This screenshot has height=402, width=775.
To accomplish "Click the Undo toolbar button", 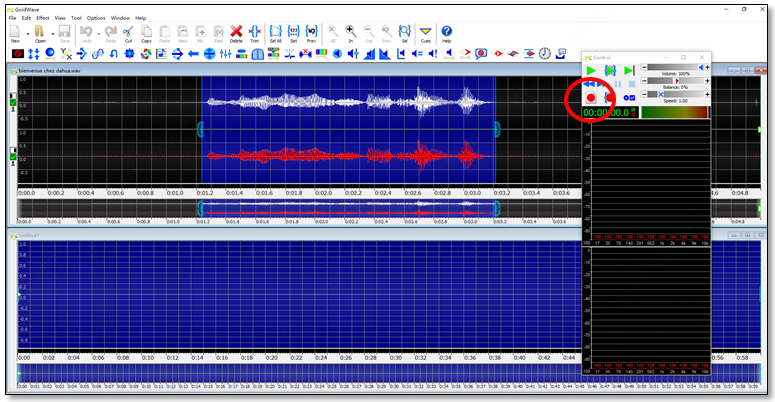I will [x=86, y=33].
